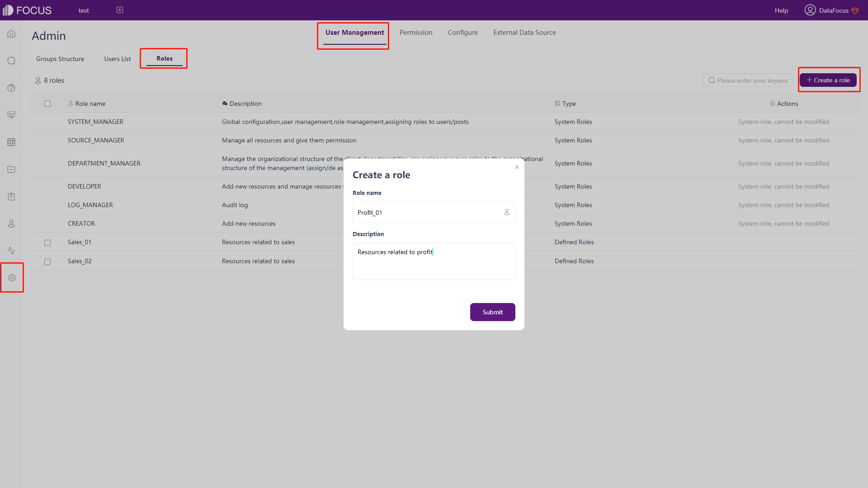Click the Role name input with Profit_01
Image resolution: width=868 pixels, height=488 pixels.
click(x=434, y=212)
